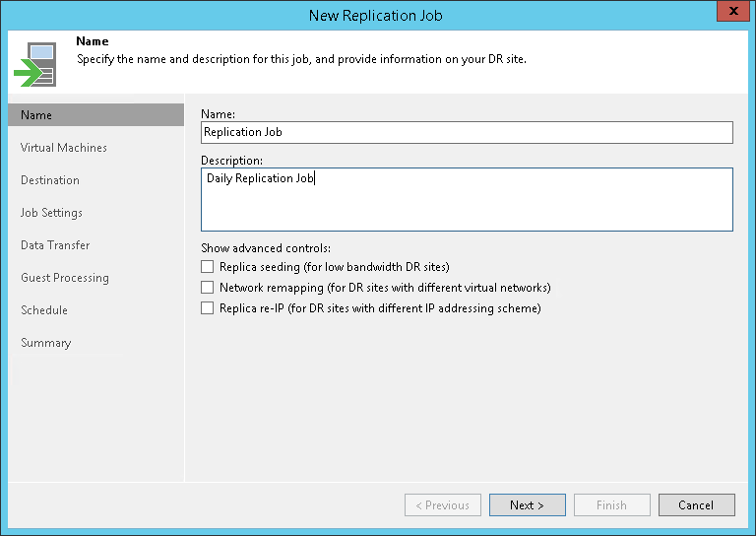This screenshot has height=536, width=756.
Task: Check the Replica re-IP option
Action: (207, 308)
